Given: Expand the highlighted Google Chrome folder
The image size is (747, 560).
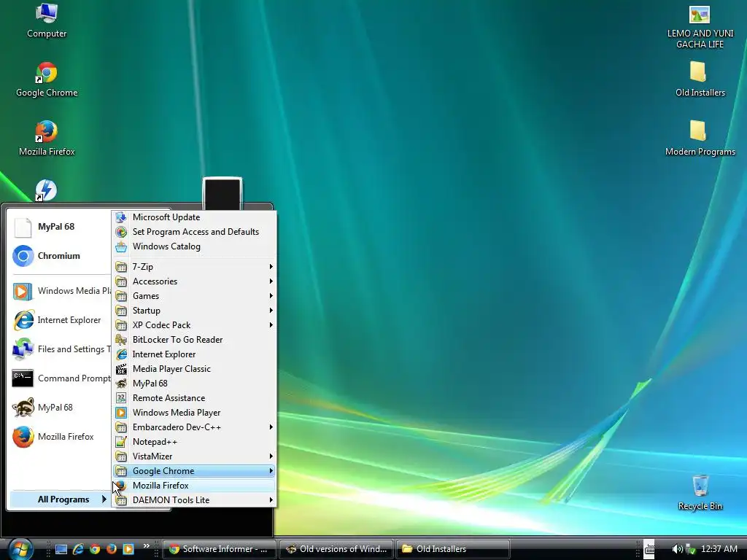Looking at the screenshot, I should pyautogui.click(x=194, y=471).
